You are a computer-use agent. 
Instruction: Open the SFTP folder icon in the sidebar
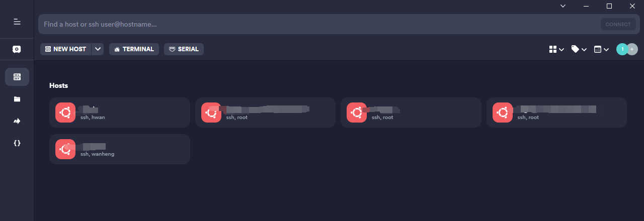pos(17,99)
